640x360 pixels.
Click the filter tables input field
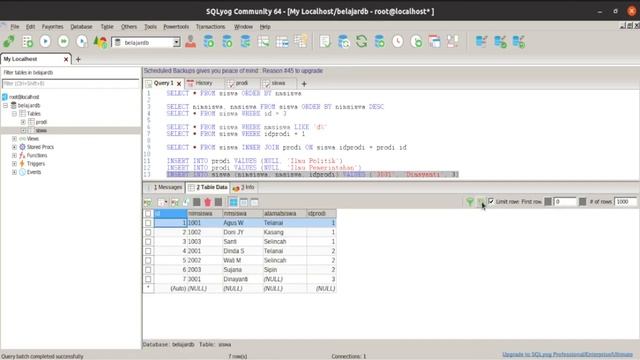pos(70,83)
